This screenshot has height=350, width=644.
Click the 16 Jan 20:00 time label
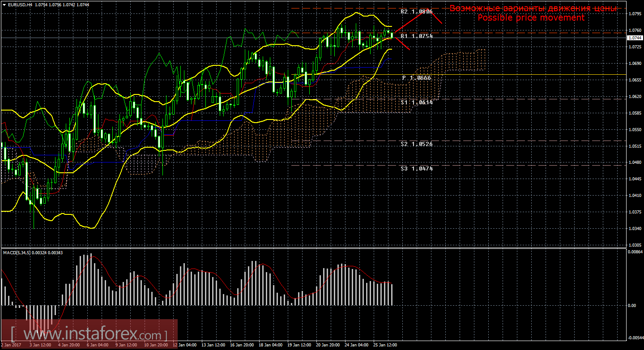click(x=242, y=345)
